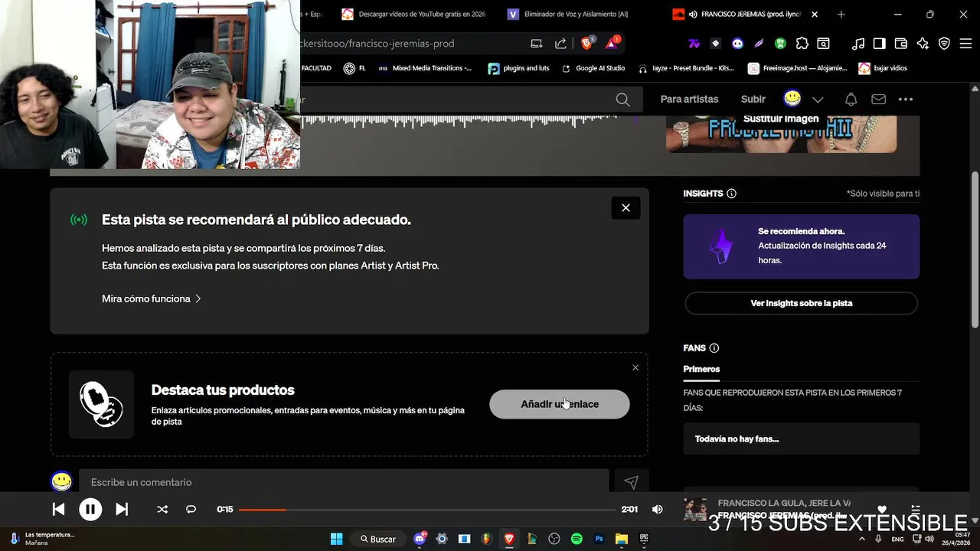Click the taskbar Buscar search box

tap(379, 539)
